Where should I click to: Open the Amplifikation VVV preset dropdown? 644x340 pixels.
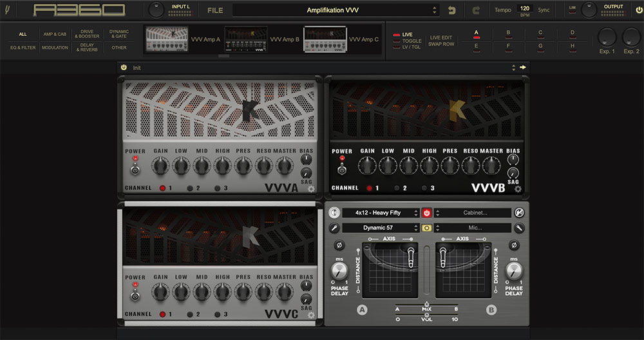336,10
